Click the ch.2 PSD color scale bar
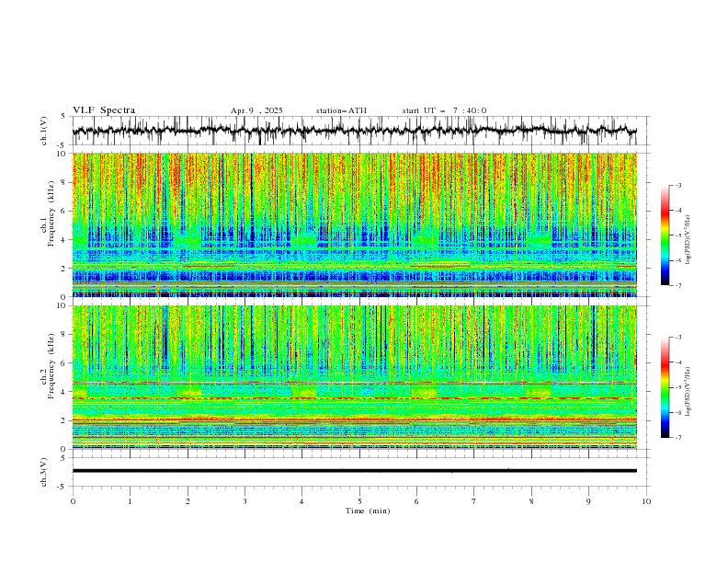The width and height of the screenshot is (728, 563). click(x=665, y=387)
